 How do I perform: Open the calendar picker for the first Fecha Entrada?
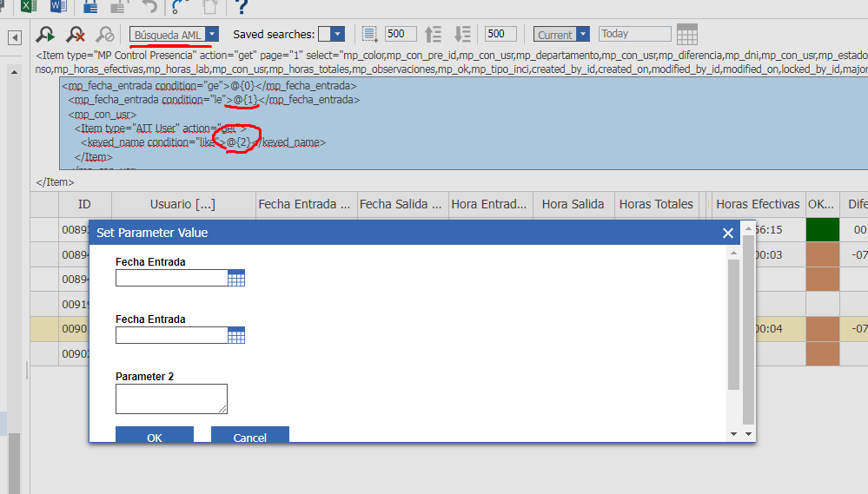[236, 279]
